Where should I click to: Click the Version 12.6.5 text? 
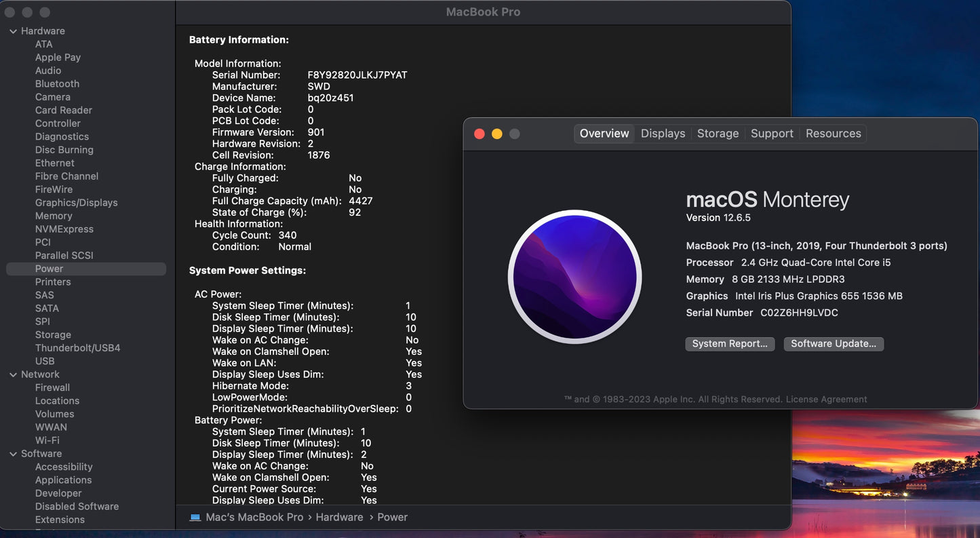[718, 218]
